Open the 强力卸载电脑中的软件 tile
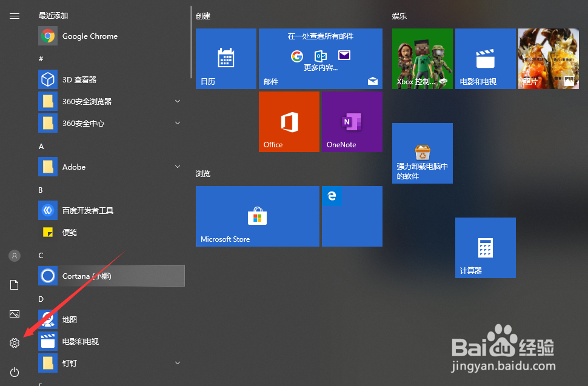Screen dimensions: 588x386 423,153
